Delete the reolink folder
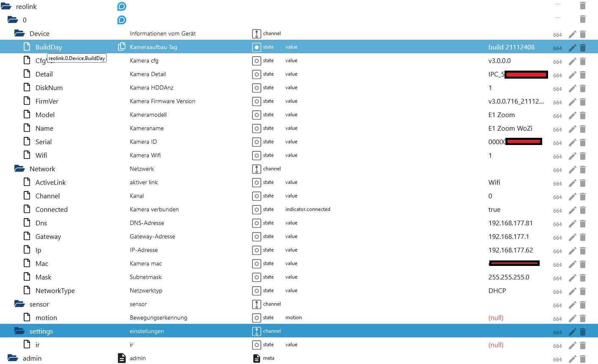This screenshot has height=364, width=598. click(583, 5)
